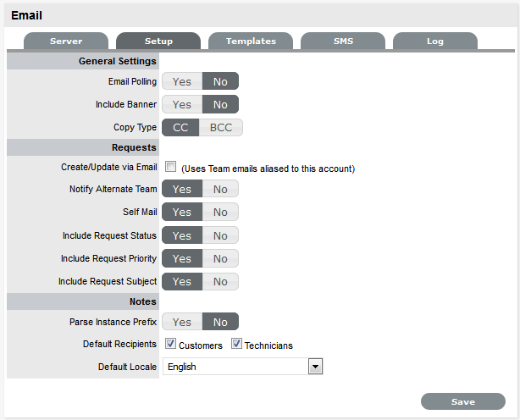Open the Default Locale dropdown
Viewport: 520px width, 420px height.
click(x=316, y=367)
